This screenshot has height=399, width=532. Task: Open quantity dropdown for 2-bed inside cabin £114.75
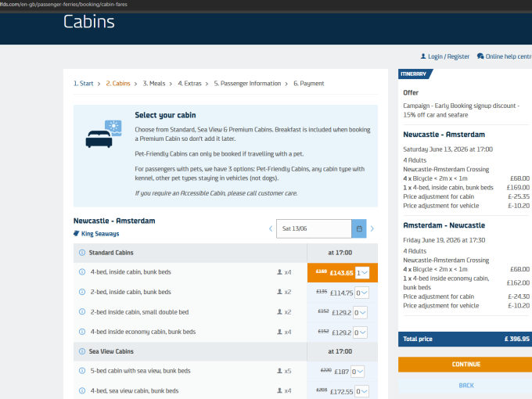[x=361, y=292]
